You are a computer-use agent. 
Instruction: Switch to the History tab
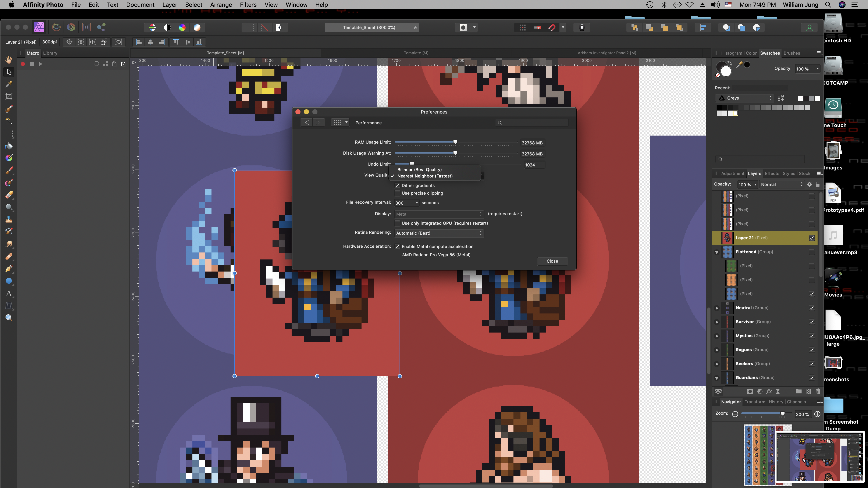point(776,402)
